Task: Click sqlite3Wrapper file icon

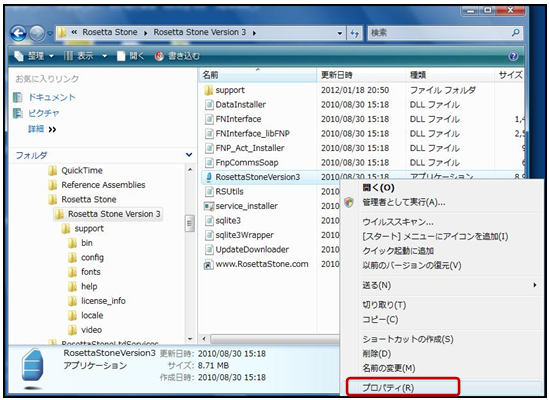Action: [209, 235]
